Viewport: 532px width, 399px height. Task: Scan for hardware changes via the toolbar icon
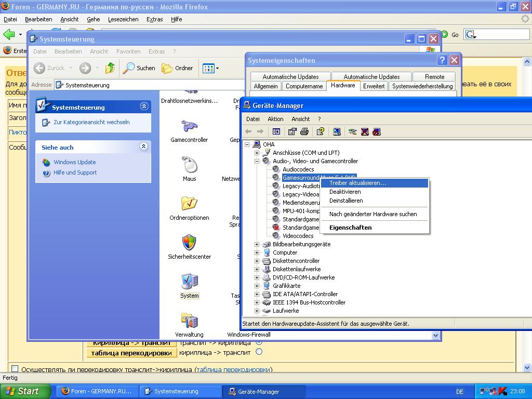337,131
